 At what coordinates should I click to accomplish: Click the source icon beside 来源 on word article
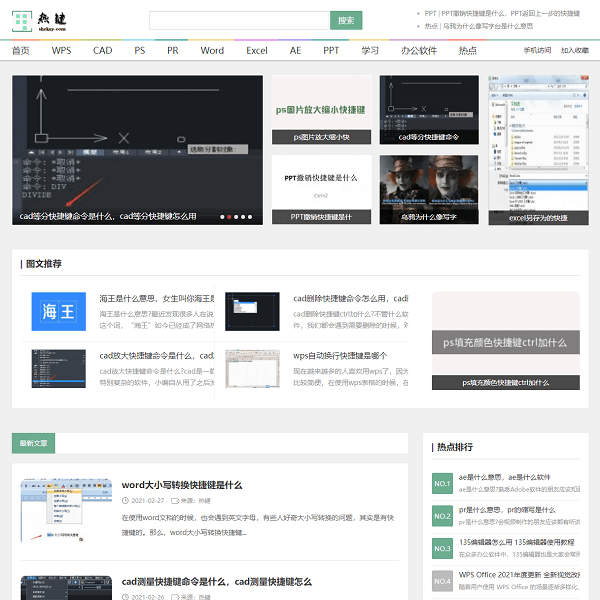click(175, 501)
